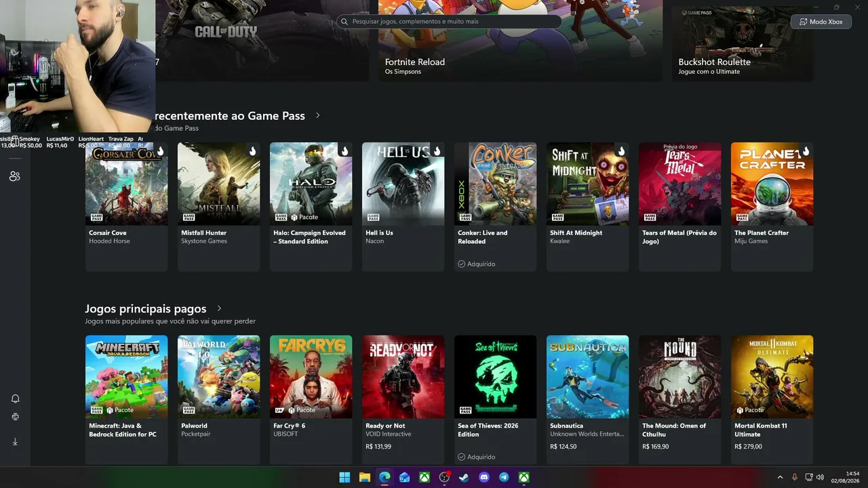
Task: Open the Minecraft Java & Bedrock cover
Action: (x=126, y=377)
